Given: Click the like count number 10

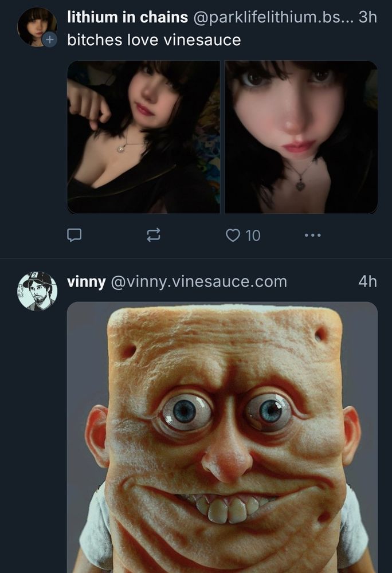Looking at the screenshot, I should pos(253,236).
